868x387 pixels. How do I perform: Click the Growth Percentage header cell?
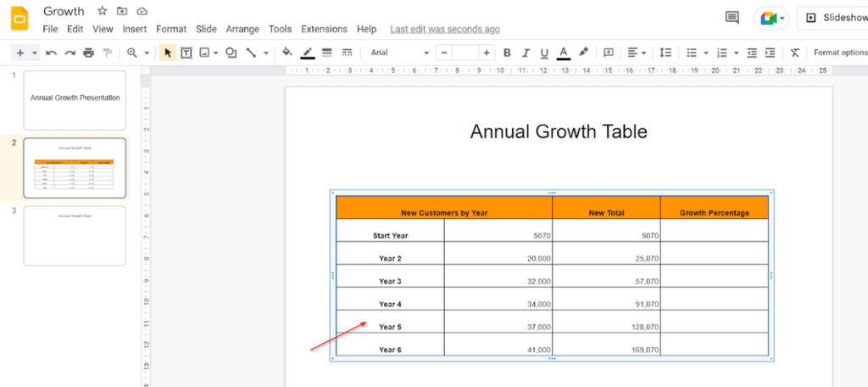714,207
